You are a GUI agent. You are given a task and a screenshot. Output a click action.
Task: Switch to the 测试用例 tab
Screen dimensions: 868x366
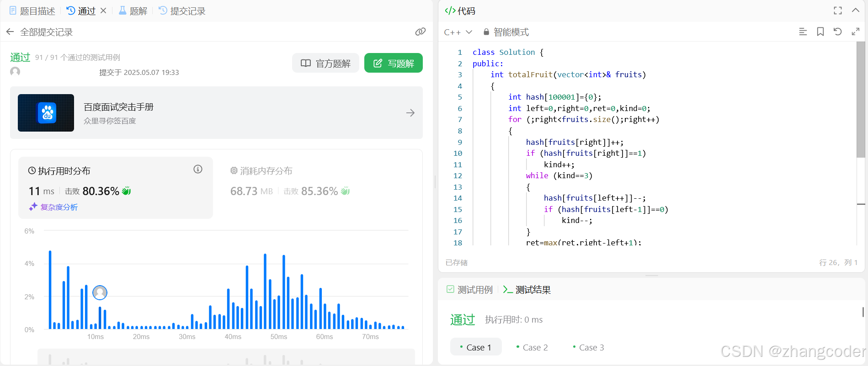469,290
